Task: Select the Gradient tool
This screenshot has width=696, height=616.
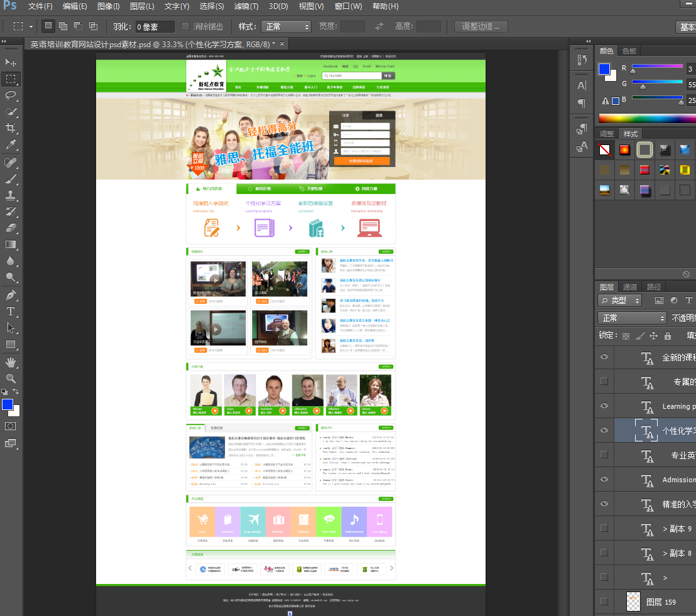Action: [x=11, y=244]
